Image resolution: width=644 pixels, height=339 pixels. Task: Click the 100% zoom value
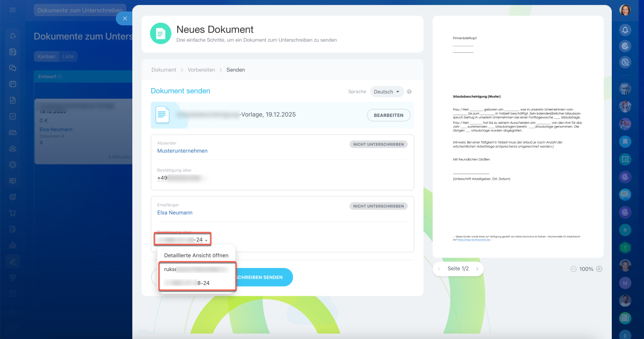pyautogui.click(x=586, y=269)
